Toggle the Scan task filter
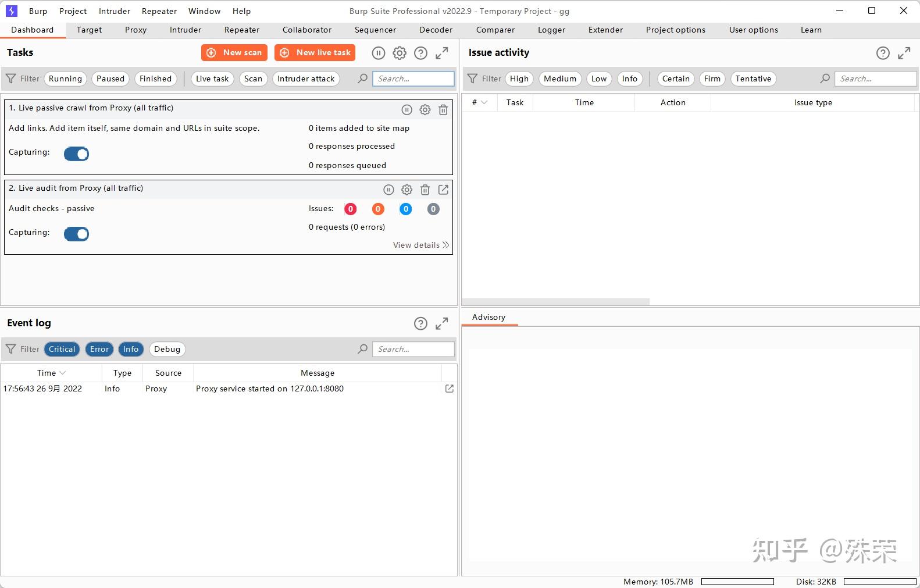This screenshot has height=588, width=920. click(x=253, y=79)
